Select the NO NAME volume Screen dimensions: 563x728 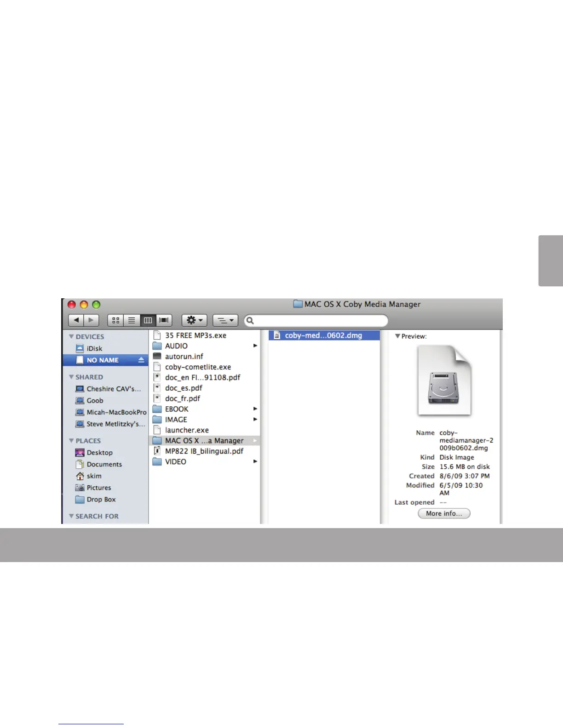point(106,360)
